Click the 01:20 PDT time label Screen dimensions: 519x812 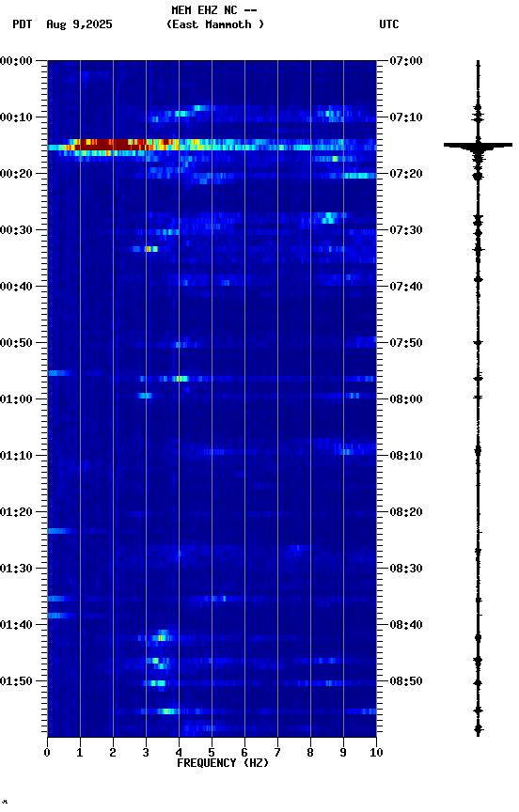(16, 512)
